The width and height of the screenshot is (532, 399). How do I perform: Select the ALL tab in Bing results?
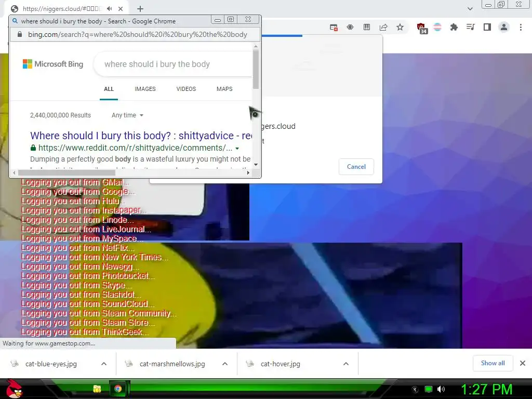(x=109, y=89)
